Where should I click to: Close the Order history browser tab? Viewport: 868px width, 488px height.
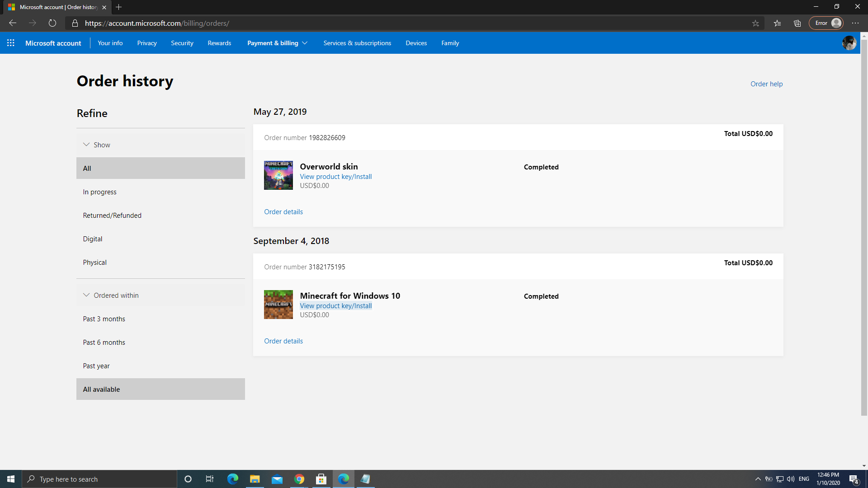[x=104, y=7]
